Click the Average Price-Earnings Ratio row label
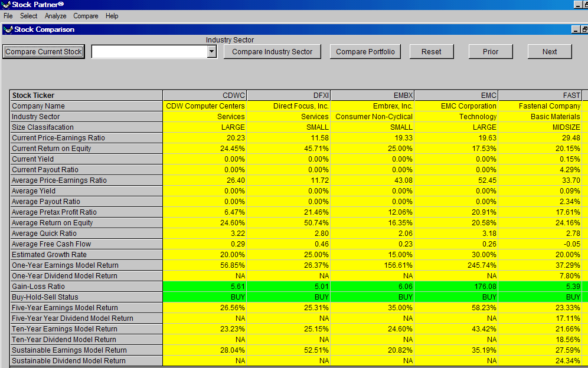This screenshot has height=368, width=588. tap(86, 180)
